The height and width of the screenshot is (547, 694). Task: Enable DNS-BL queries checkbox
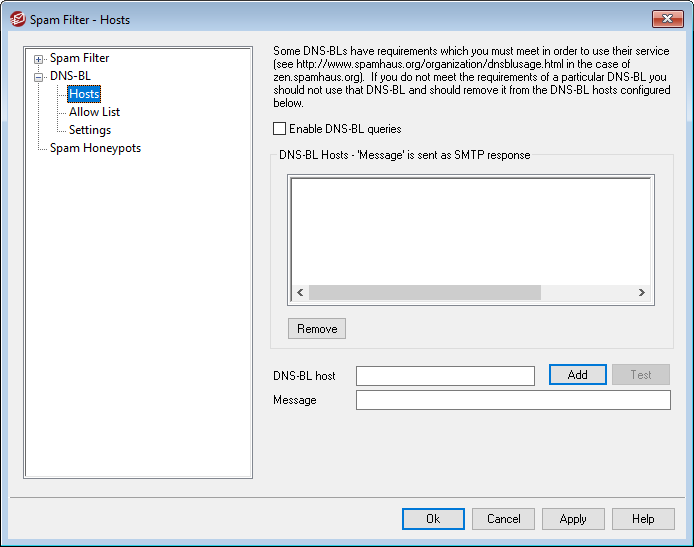(279, 129)
